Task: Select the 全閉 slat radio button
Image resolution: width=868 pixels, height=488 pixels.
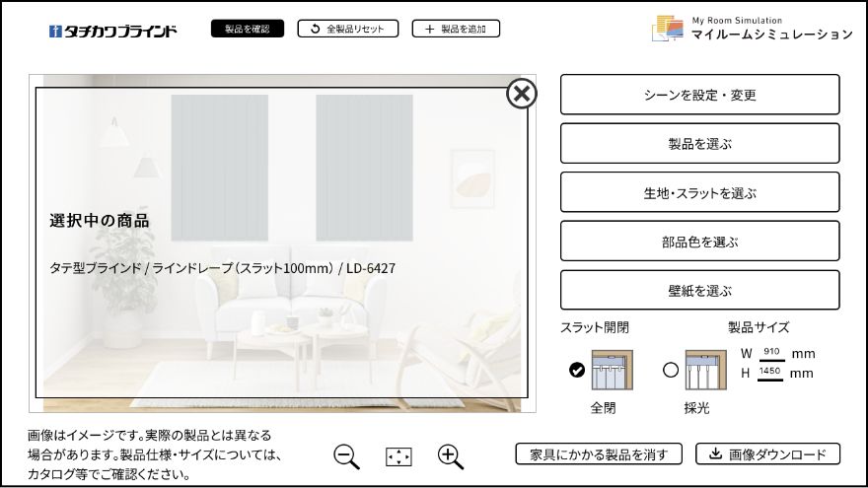Action: [x=577, y=370]
